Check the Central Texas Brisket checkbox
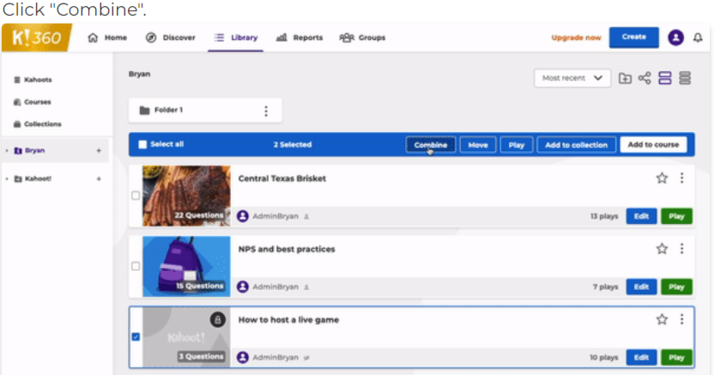This screenshot has width=715, height=375. (x=135, y=196)
